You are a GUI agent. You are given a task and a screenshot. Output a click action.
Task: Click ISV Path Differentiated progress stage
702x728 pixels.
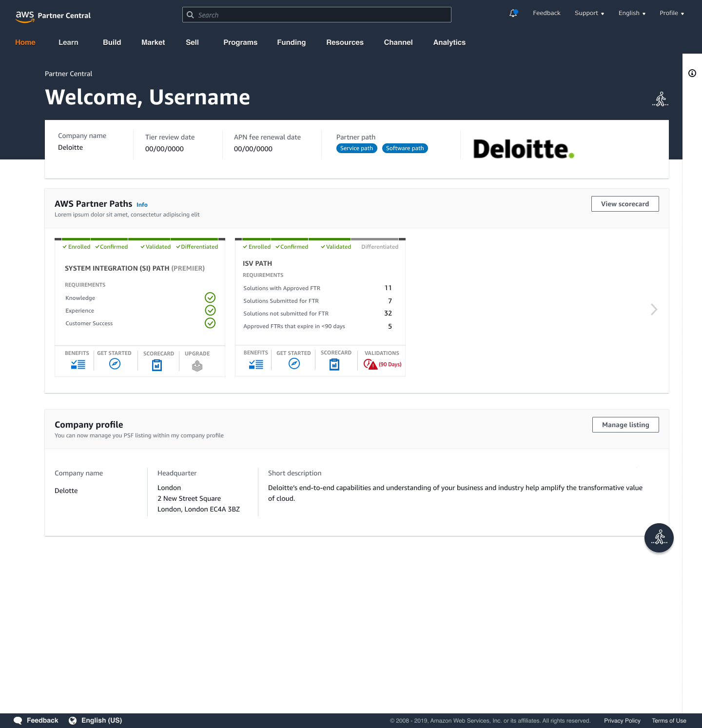pos(380,247)
